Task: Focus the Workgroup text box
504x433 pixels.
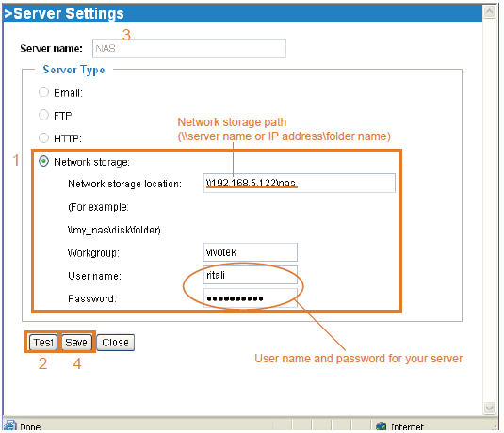Action: (x=251, y=252)
